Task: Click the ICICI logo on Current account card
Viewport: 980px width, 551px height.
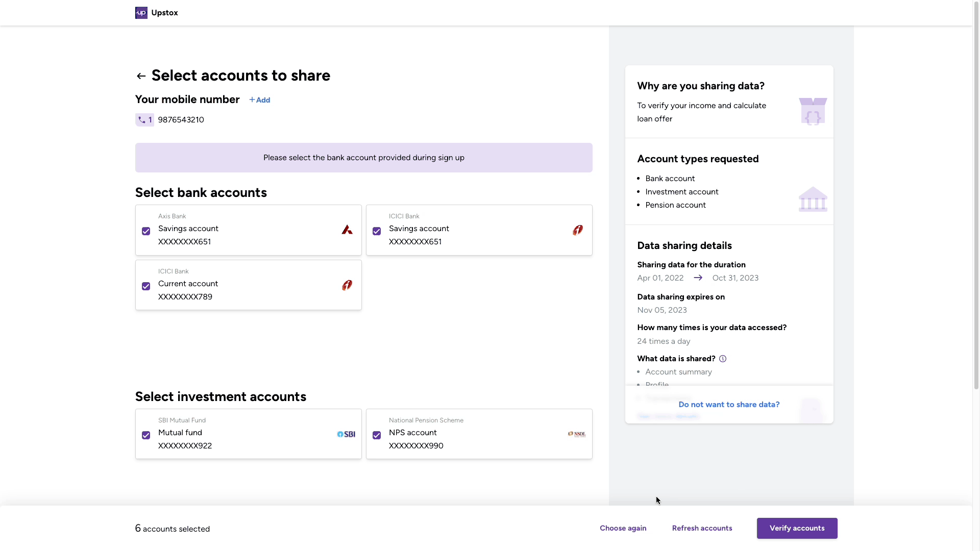Action: tap(347, 285)
